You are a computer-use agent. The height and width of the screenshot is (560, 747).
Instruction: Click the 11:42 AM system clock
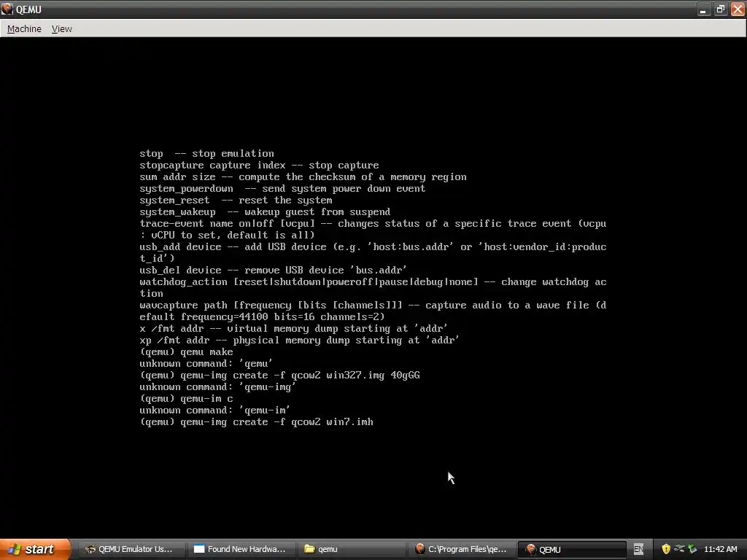click(720, 549)
